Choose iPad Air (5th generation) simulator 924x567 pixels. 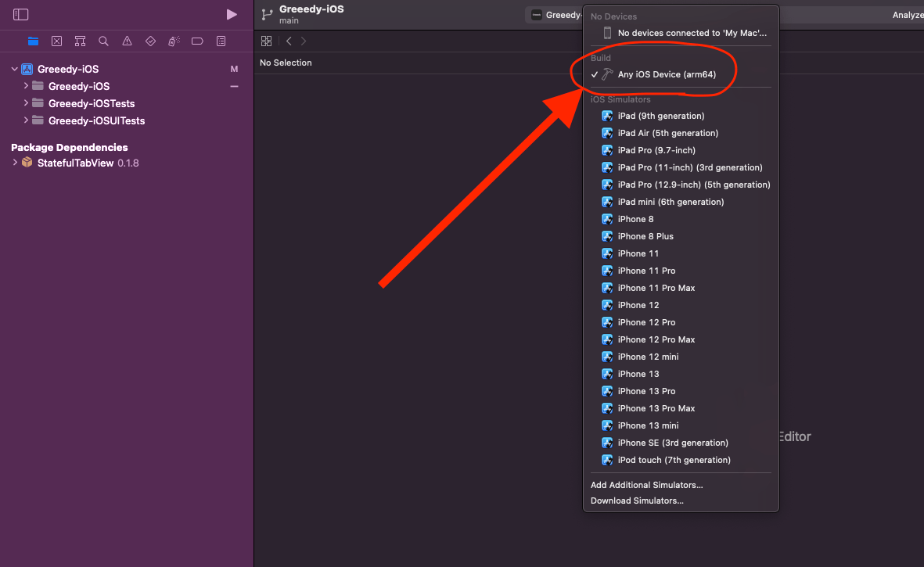(681, 133)
